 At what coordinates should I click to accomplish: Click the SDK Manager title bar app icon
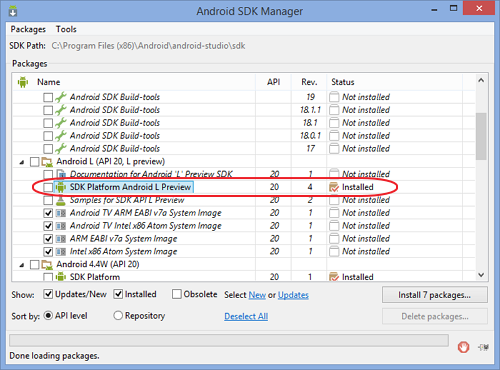click(13, 11)
